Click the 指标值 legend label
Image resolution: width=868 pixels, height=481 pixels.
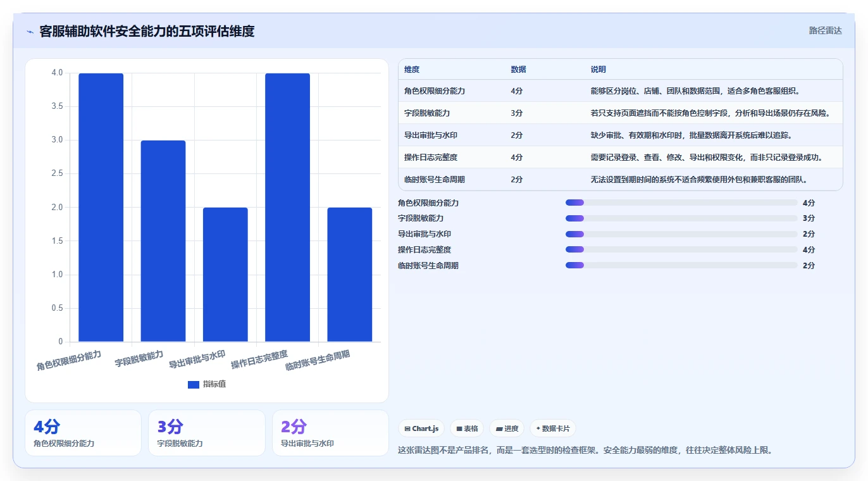(214, 385)
